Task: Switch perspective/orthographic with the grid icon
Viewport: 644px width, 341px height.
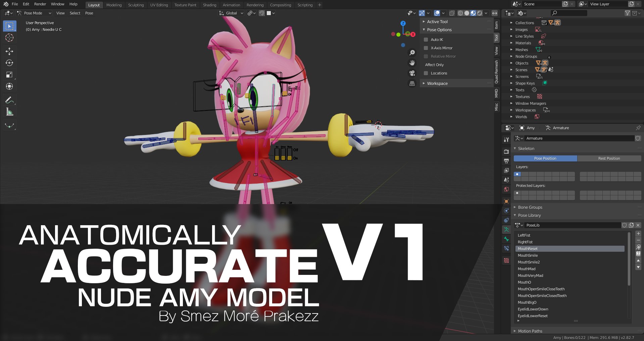Action: click(x=412, y=83)
